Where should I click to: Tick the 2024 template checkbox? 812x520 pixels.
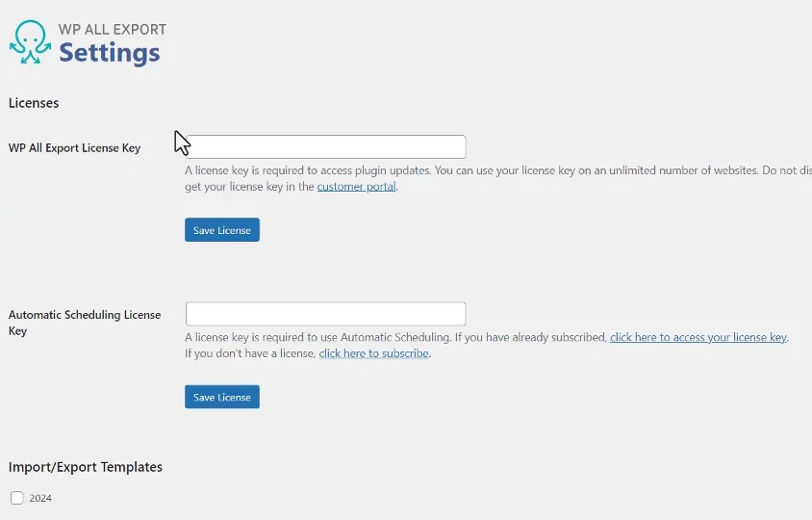[17, 498]
